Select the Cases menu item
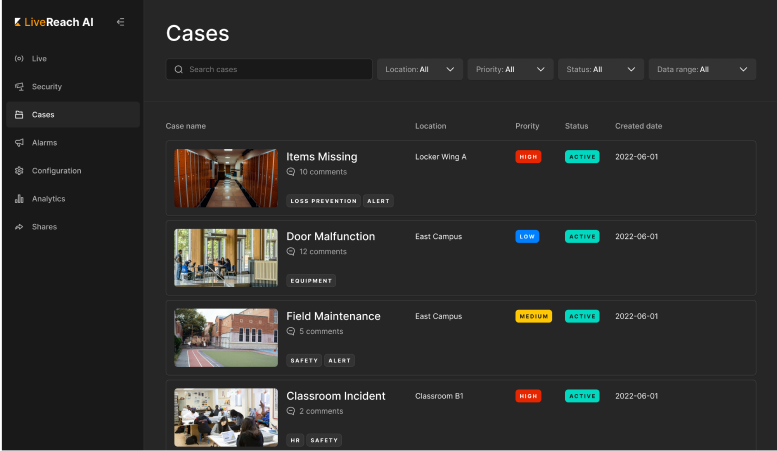The image size is (777, 451). pos(73,114)
